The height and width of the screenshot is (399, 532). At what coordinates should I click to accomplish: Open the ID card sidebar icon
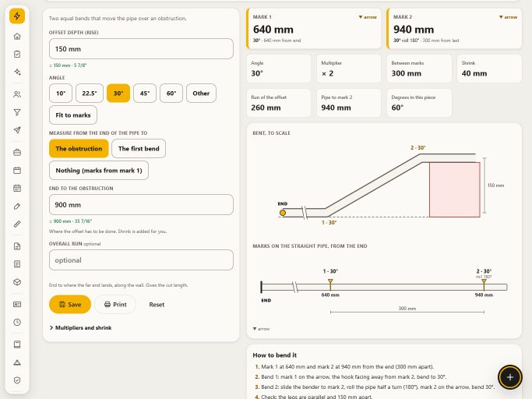17,304
